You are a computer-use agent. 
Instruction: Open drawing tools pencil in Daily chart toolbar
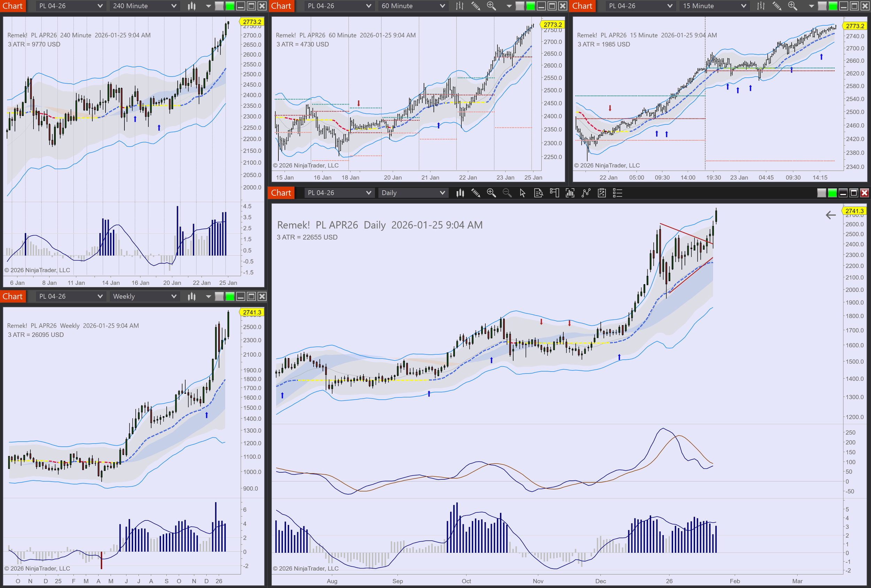point(476,193)
